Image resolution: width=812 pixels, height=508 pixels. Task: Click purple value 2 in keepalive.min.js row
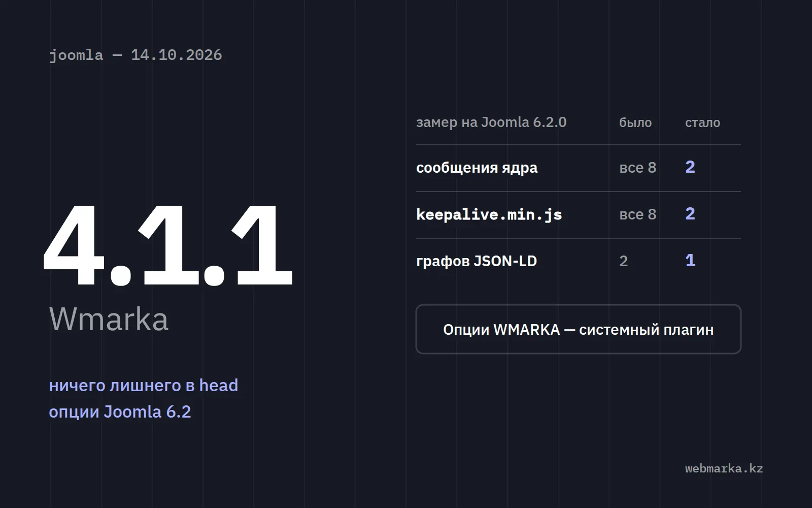690,213
